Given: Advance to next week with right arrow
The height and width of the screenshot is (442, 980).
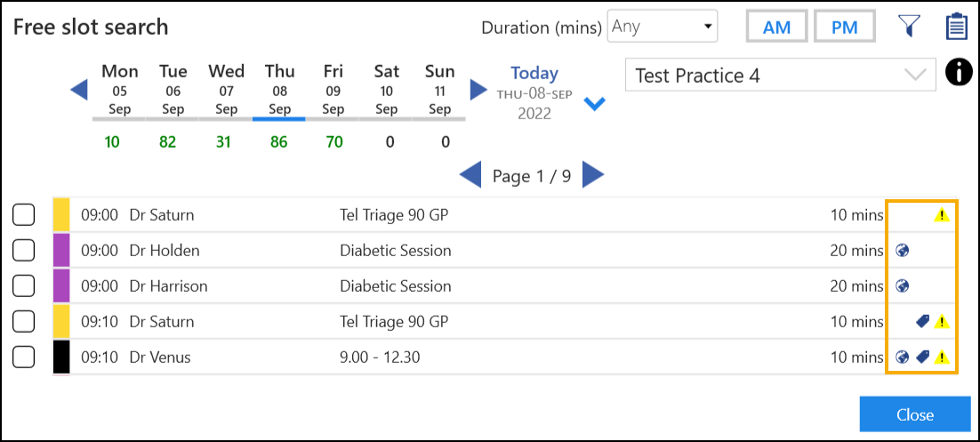Looking at the screenshot, I should coord(478,90).
